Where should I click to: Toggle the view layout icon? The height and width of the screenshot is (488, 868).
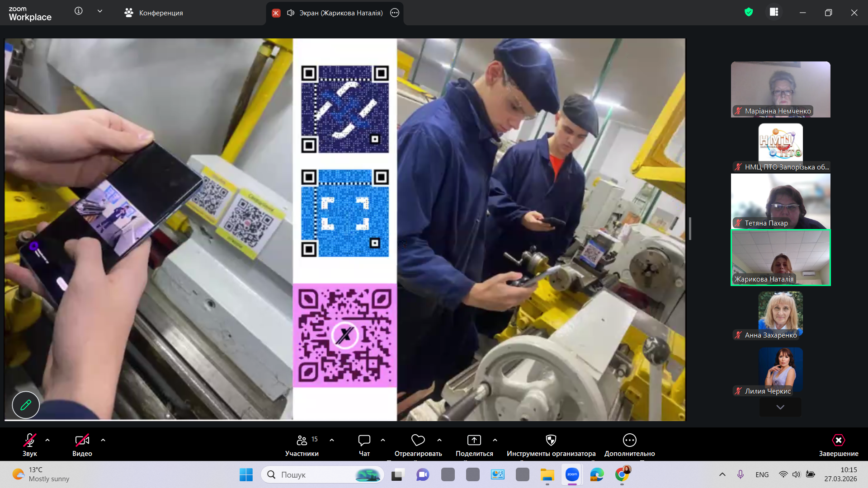(774, 12)
